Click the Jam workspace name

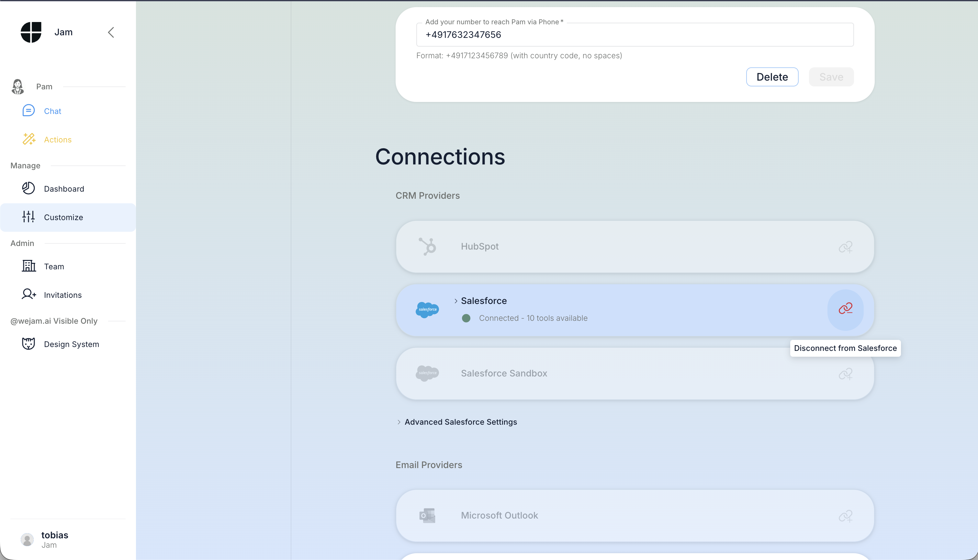[63, 32]
